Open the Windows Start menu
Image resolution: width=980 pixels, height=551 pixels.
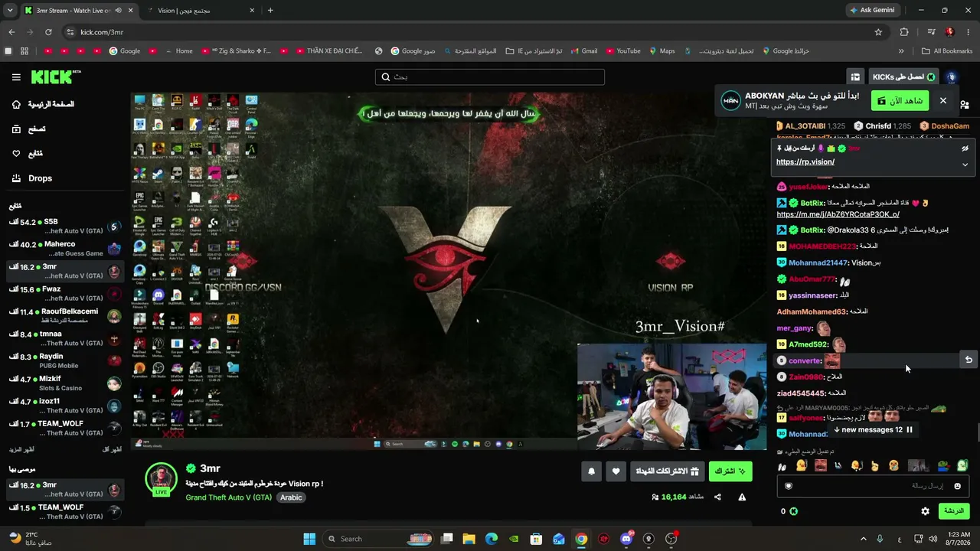tap(309, 539)
